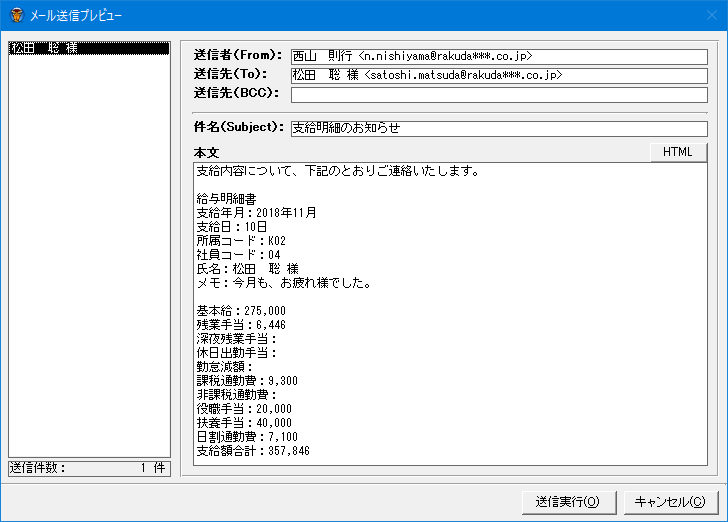Click the 勤怠減額 line
The image size is (728, 522).
[225, 367]
